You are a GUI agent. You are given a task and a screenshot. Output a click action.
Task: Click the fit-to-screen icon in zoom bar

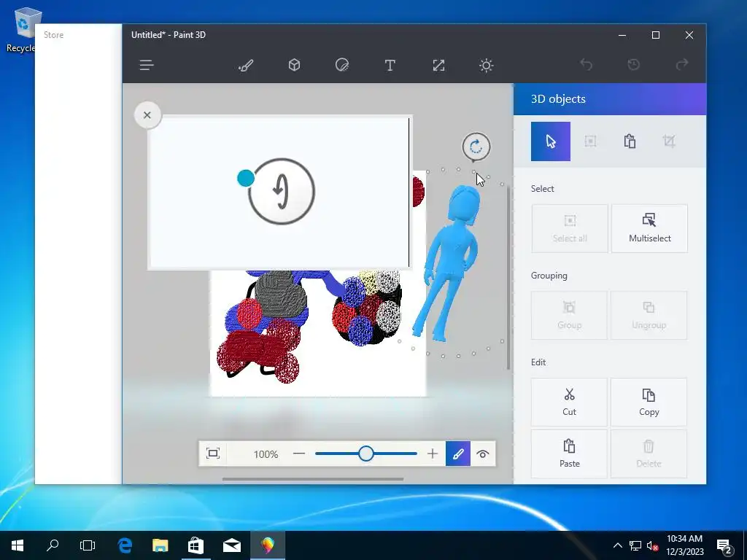click(213, 454)
